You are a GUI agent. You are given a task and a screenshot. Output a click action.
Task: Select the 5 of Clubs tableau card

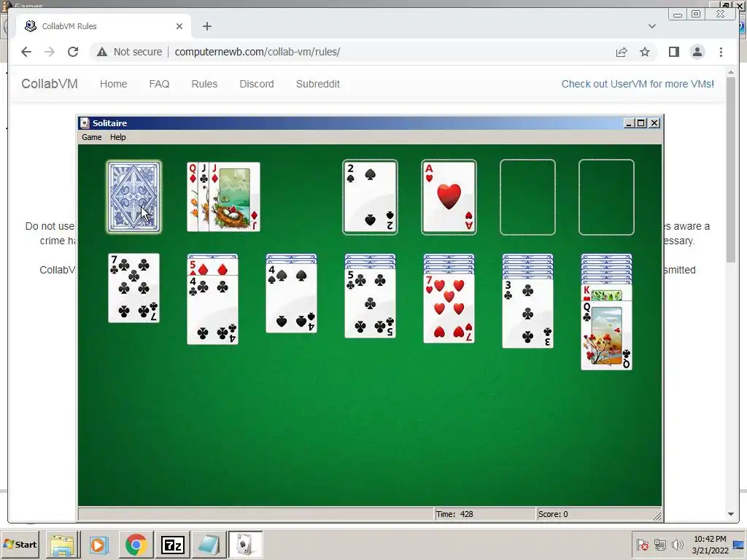point(370,303)
